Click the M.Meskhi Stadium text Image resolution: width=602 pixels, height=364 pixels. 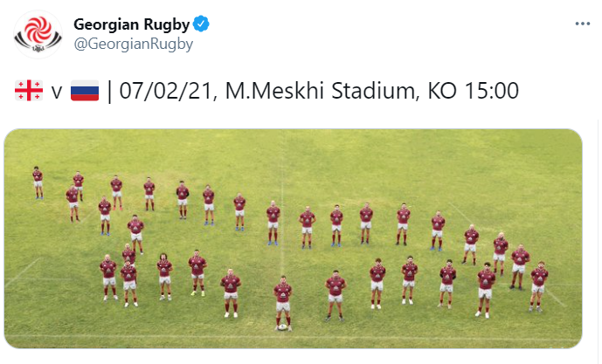pos(320,91)
